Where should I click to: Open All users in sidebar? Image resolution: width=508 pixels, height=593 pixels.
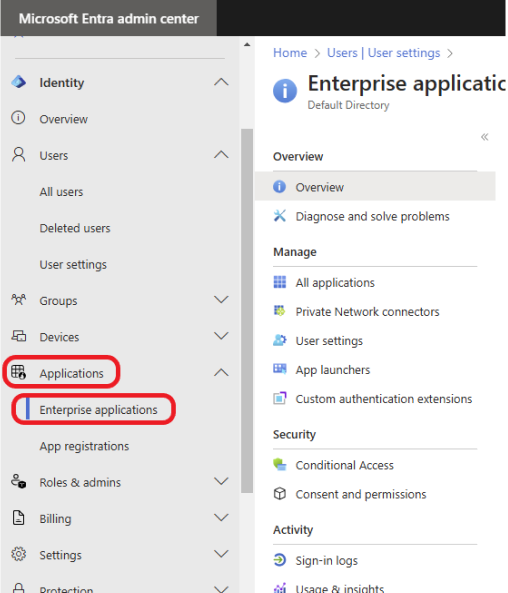coord(61,192)
